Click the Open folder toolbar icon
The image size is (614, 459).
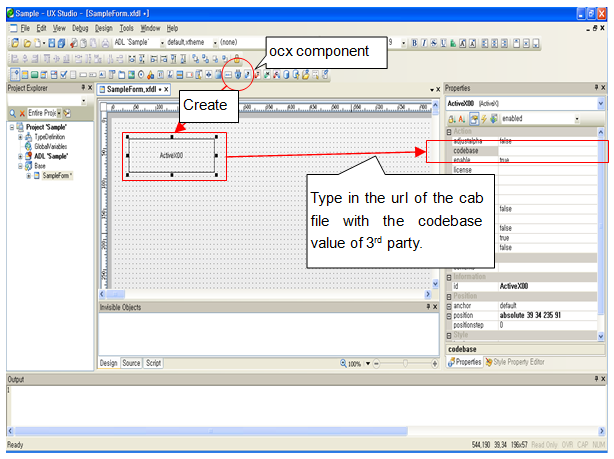[x=27, y=43]
